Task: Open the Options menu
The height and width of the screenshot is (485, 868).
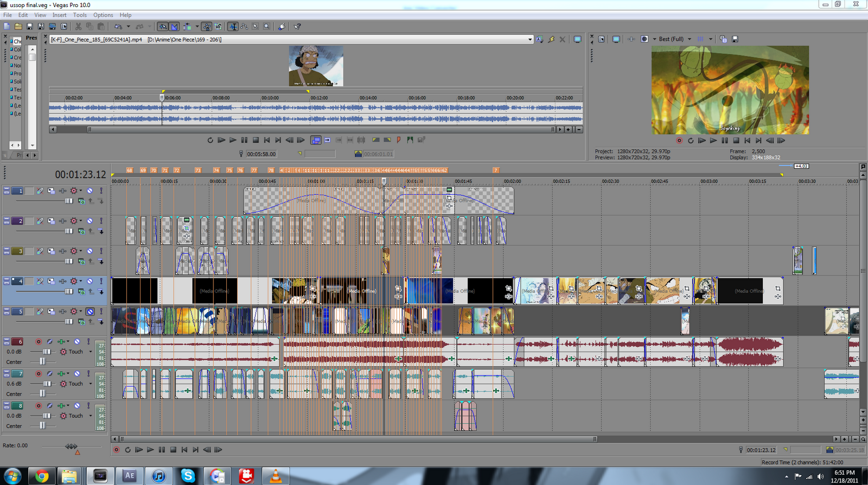Action: [103, 15]
